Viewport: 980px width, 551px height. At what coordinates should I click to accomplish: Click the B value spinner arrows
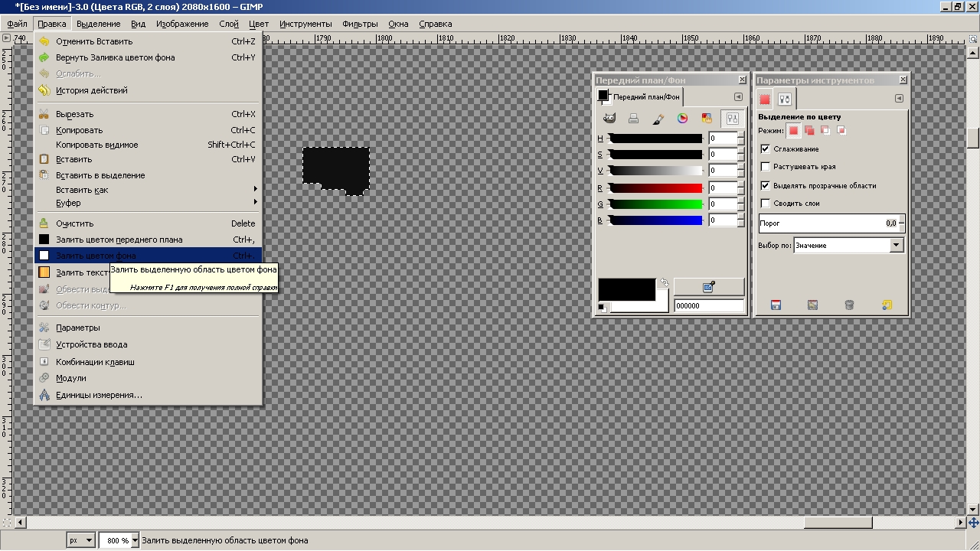tap(740, 220)
